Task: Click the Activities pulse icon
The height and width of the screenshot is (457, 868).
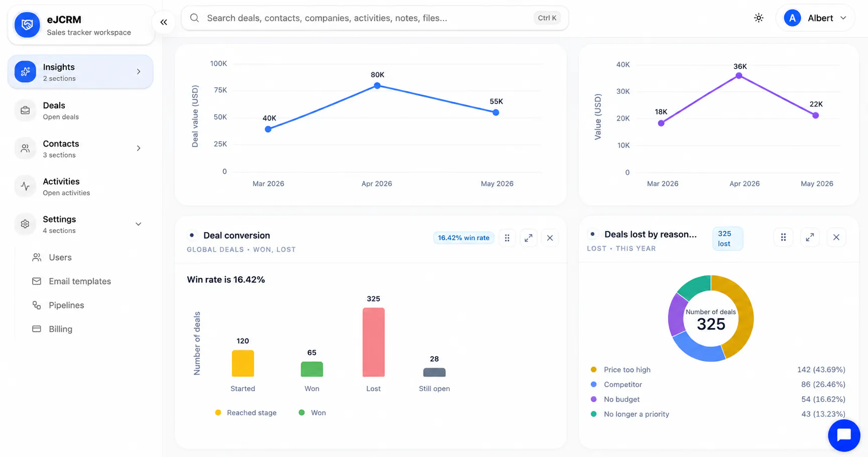Action: (25, 186)
